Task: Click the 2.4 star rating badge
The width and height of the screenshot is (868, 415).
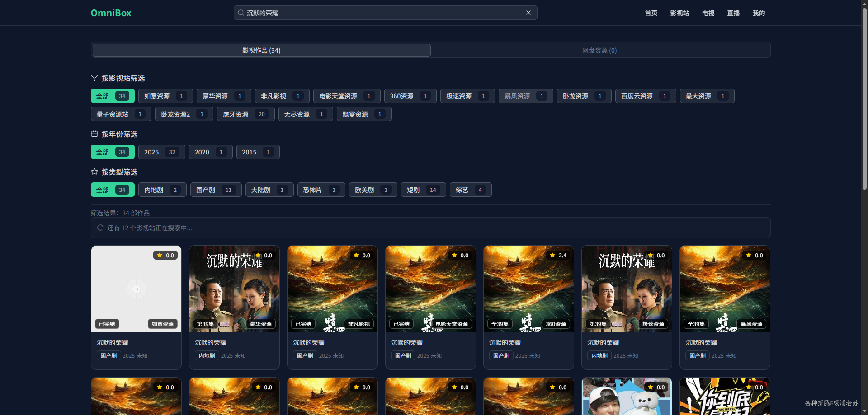Action: [x=558, y=255]
